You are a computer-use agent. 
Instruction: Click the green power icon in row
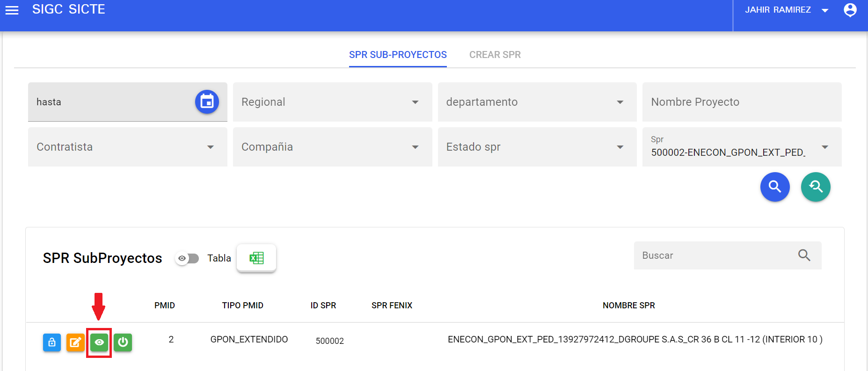click(x=123, y=342)
